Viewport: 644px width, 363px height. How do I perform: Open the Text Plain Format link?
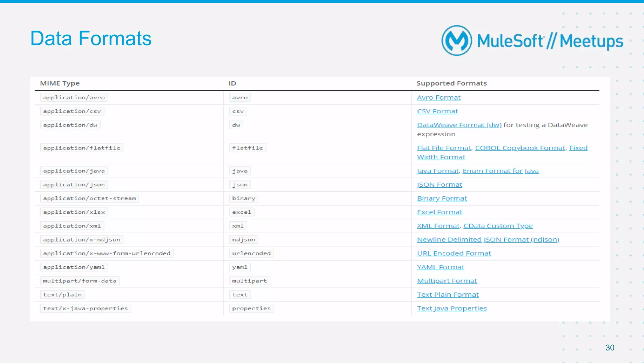(448, 295)
